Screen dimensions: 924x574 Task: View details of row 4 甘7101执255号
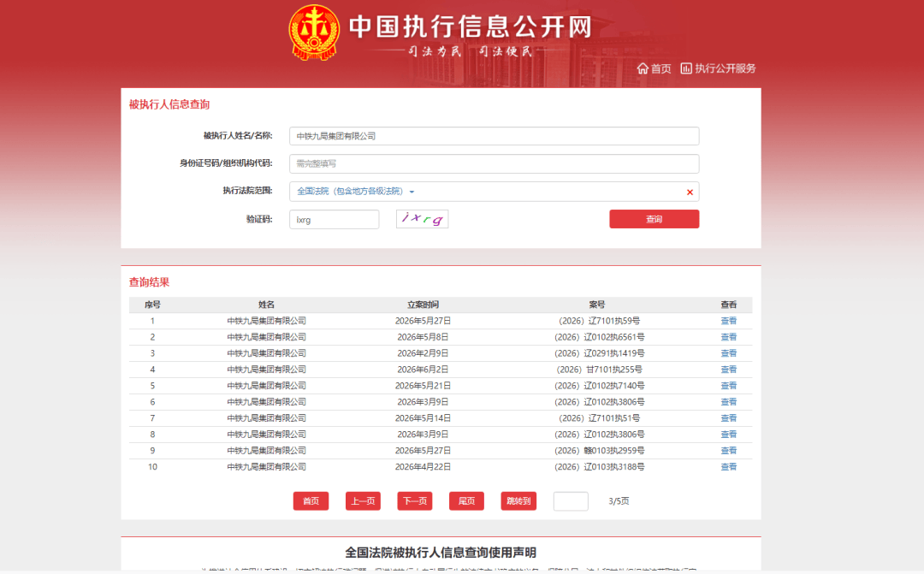tap(728, 370)
